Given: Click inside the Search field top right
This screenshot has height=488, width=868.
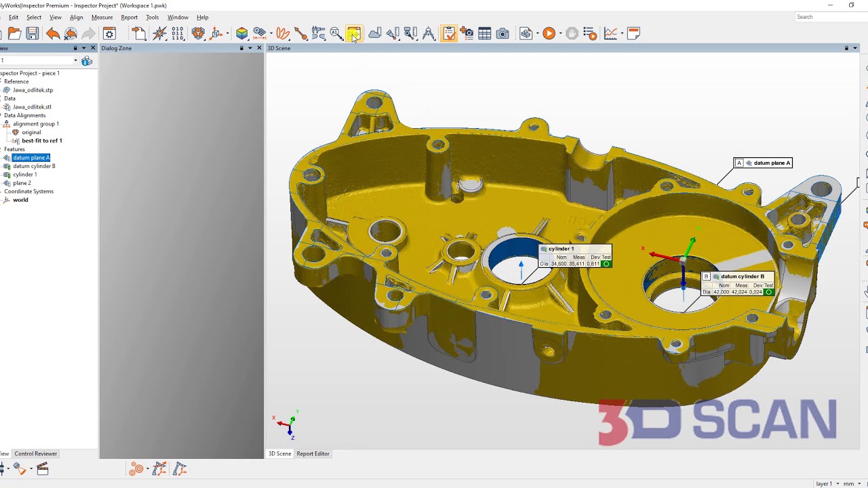Looking at the screenshot, I should click(821, 17).
